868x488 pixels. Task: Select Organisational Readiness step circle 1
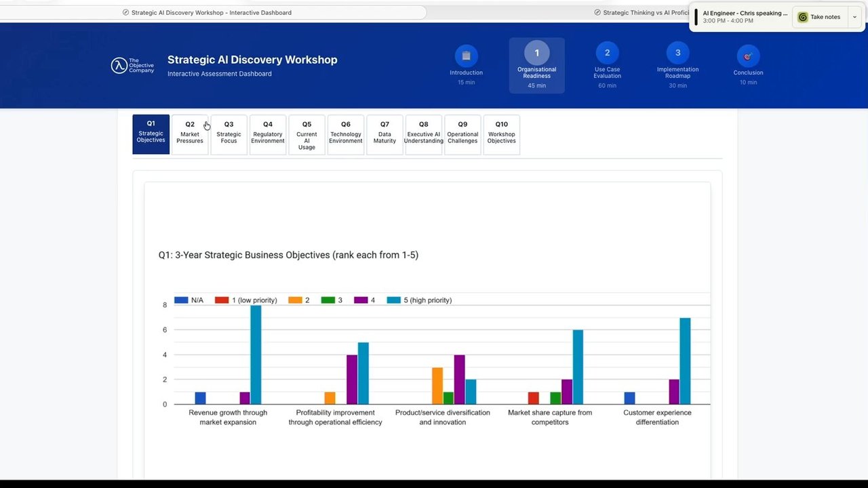536,53
